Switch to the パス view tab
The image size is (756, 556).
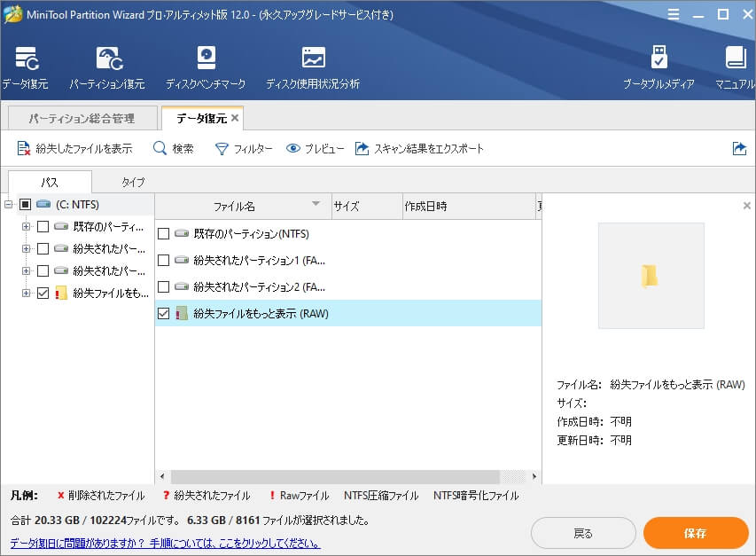[50, 182]
